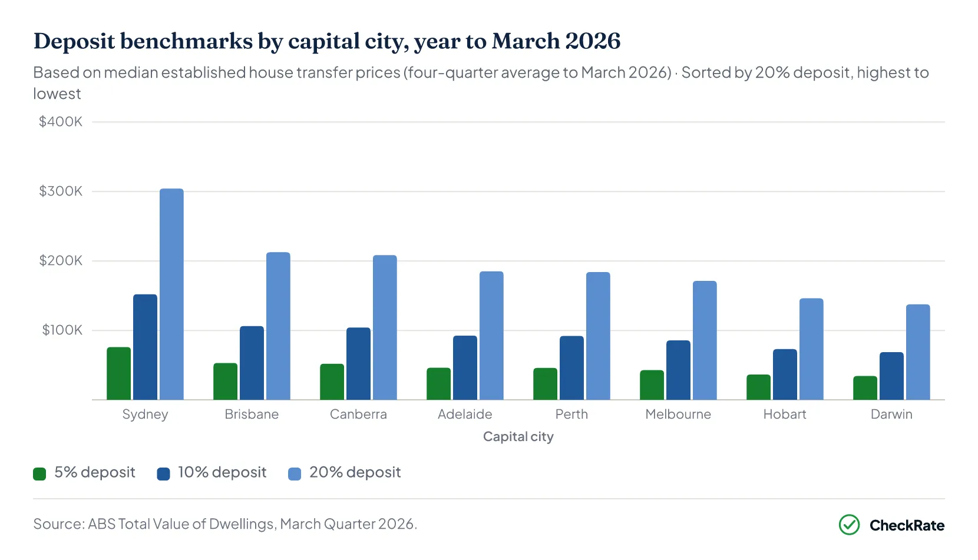Select Brisbane's 20% deposit bar

(x=278, y=326)
